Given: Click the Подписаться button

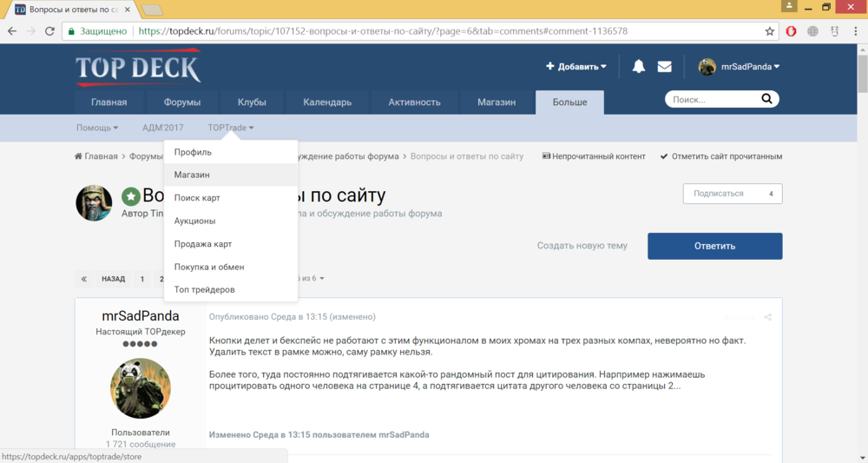Looking at the screenshot, I should point(733,194).
